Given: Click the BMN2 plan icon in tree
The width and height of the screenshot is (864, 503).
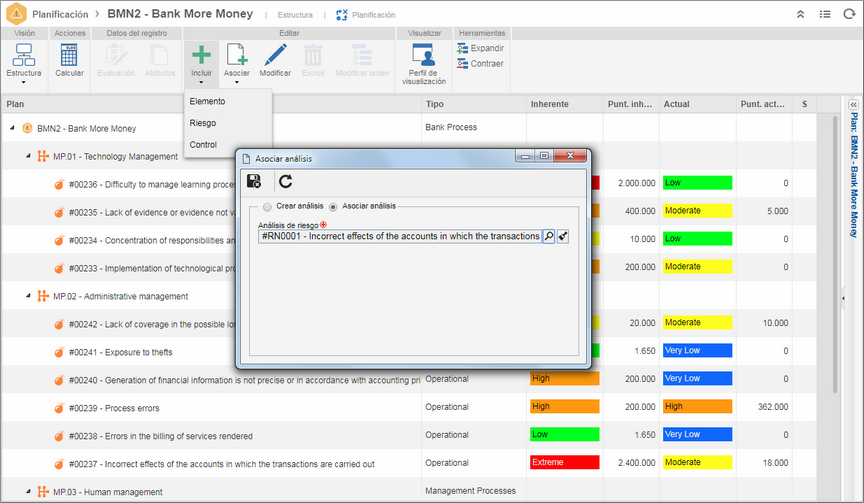Looking at the screenshot, I should tap(27, 128).
